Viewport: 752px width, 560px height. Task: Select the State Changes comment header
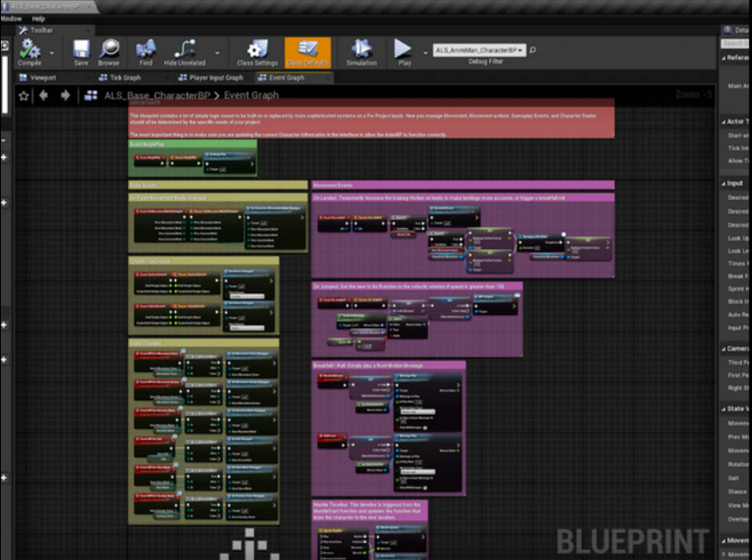click(x=204, y=344)
